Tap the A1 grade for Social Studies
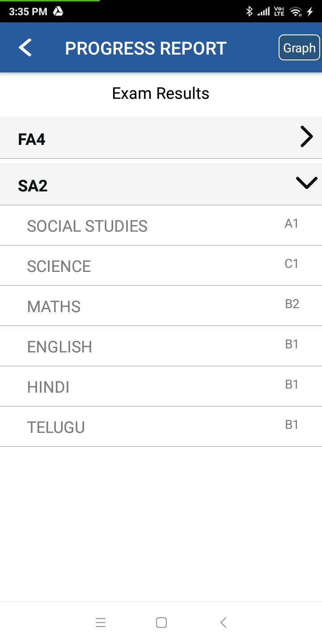Viewport: 322px width, 644px height. pyautogui.click(x=292, y=223)
